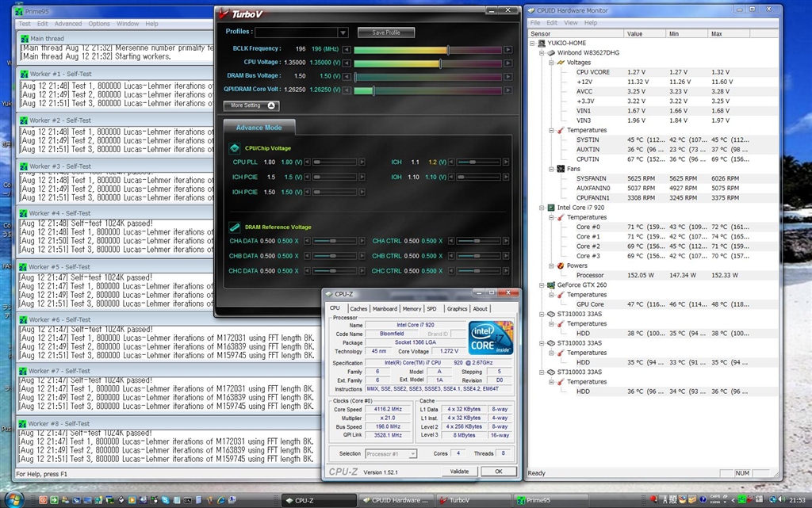Click the Intel Core i7 logo in CPU-Z
Image resolution: width=812 pixels, height=508 pixels.
point(491,338)
